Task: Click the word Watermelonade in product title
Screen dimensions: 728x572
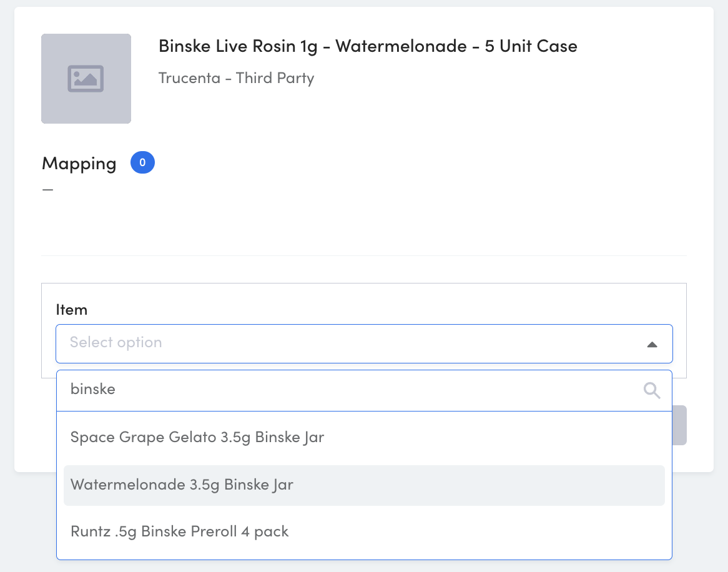Action: click(x=401, y=46)
